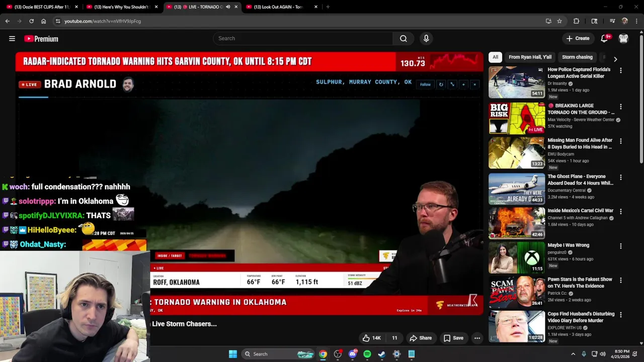Image resolution: width=644 pixels, height=362 pixels.
Task: Open taskbar volume speaker icon
Action: pos(603,354)
